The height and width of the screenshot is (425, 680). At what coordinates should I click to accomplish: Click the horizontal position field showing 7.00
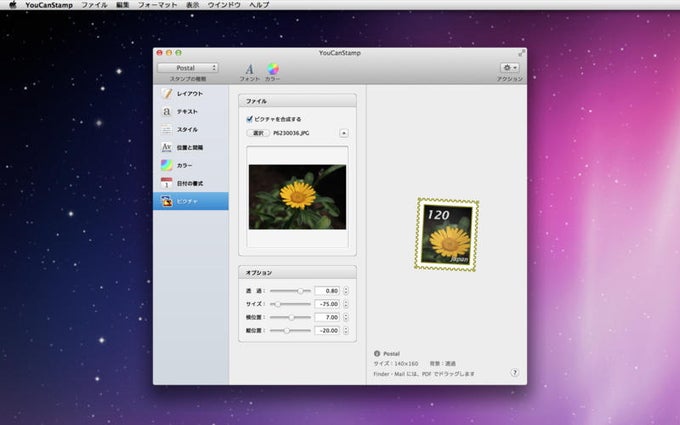(327, 317)
